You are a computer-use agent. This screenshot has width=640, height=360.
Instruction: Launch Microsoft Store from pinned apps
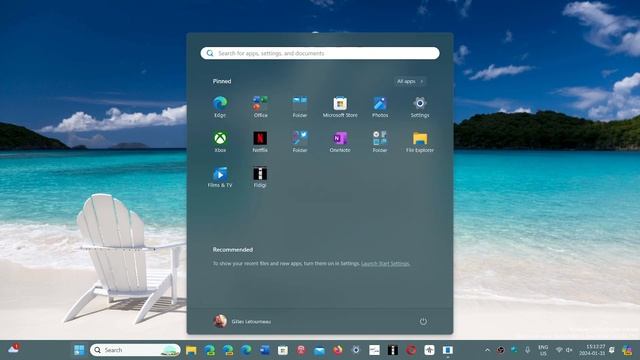tap(340, 107)
